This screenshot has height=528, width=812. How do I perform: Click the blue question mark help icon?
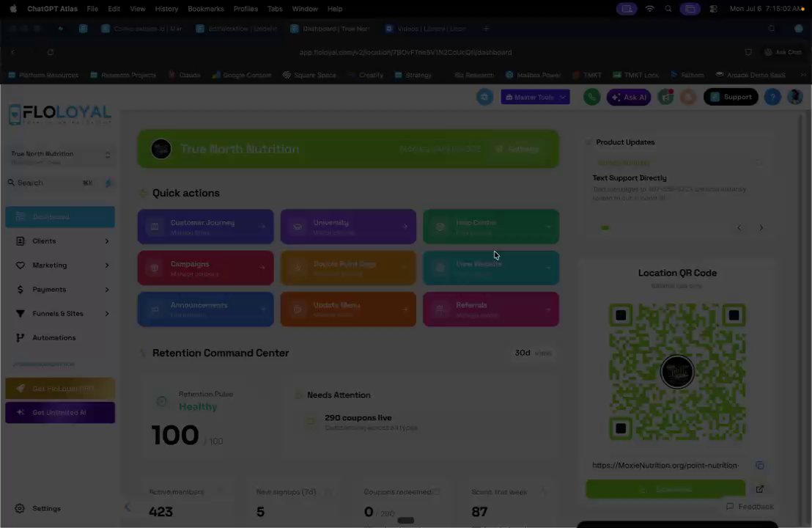tap(772, 97)
